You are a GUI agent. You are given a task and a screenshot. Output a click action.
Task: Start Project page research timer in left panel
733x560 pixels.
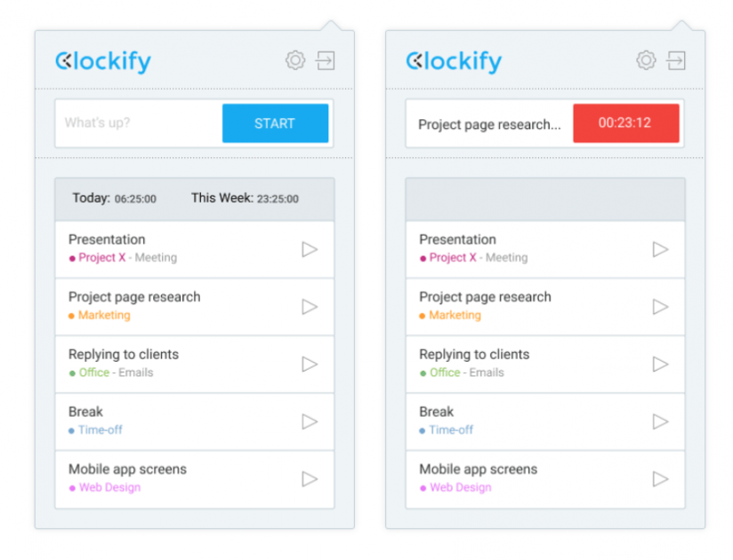pyautogui.click(x=310, y=307)
